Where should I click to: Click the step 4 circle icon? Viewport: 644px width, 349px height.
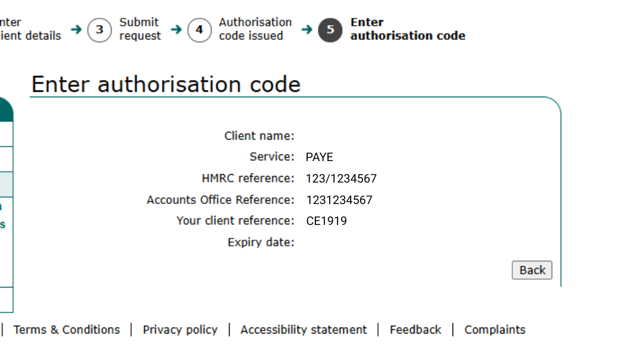[199, 30]
